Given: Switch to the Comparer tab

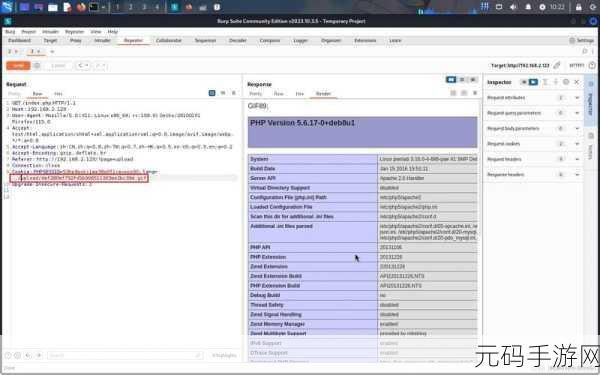Looking at the screenshot, I should pos(270,41).
